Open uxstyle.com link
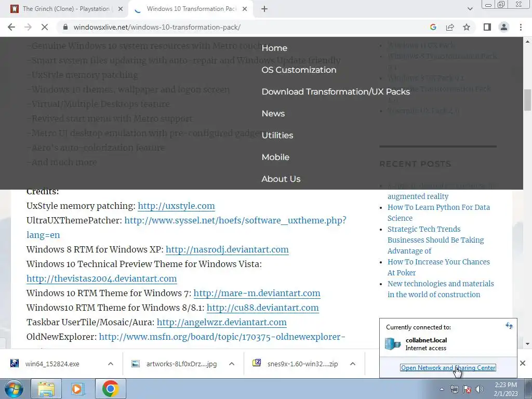The width and height of the screenshot is (532, 399). pos(176,206)
